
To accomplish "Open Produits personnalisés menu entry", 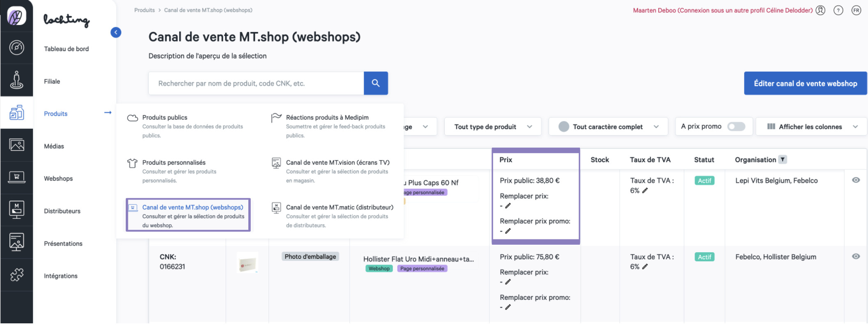I will pos(174,162).
